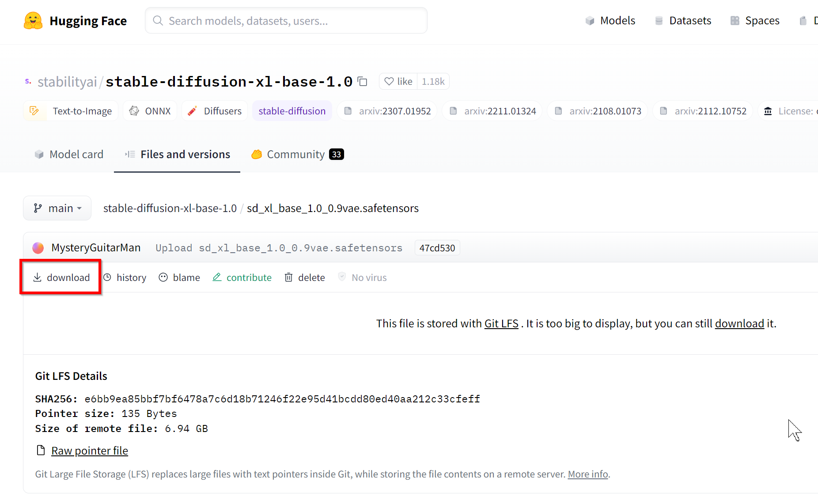Viewport: 818px width, 504px height.
Task: Like the model with heart button
Action: tap(398, 82)
